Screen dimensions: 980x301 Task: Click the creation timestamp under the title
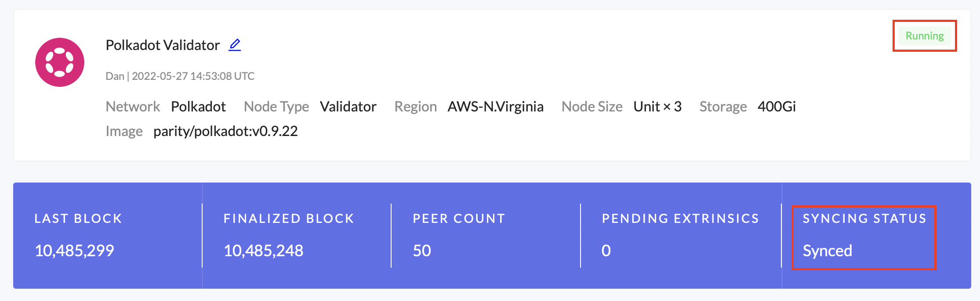point(193,76)
